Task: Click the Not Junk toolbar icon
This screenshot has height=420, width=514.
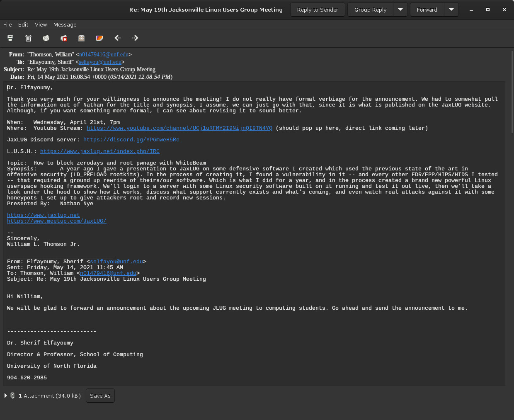Action: [64, 38]
